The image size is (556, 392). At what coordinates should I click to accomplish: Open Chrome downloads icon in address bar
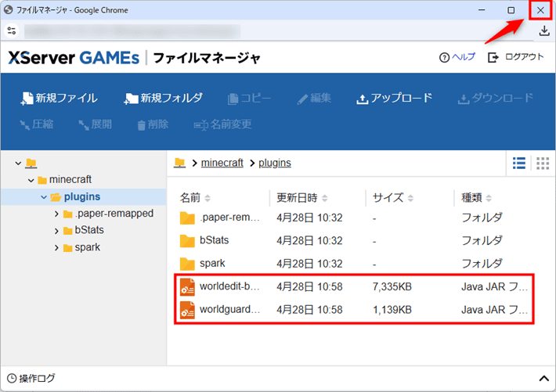(544, 31)
